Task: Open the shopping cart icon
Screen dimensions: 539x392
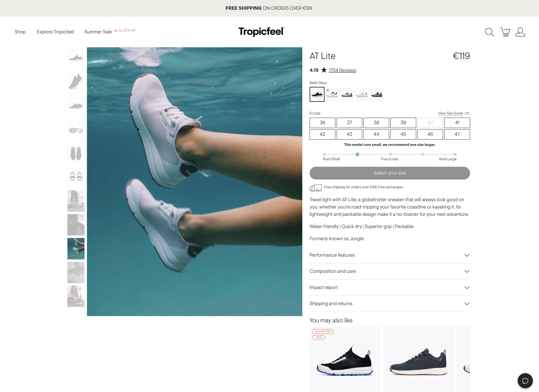Action: [505, 32]
